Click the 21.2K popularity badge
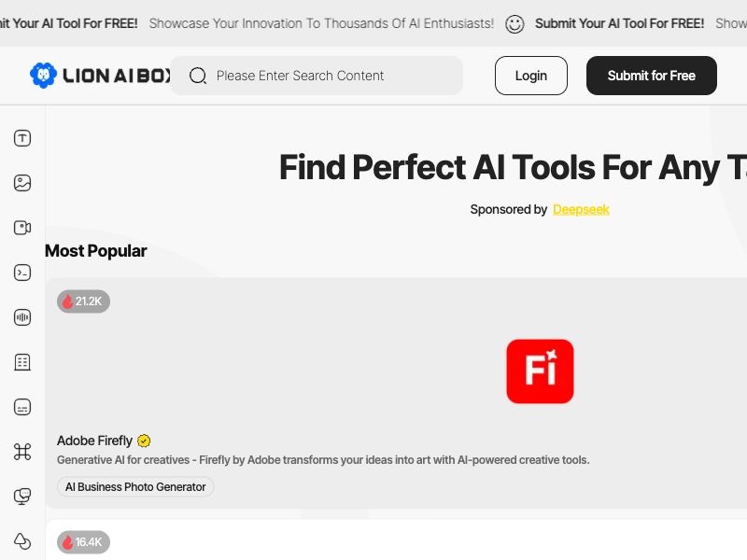747x560 pixels. click(x=83, y=301)
